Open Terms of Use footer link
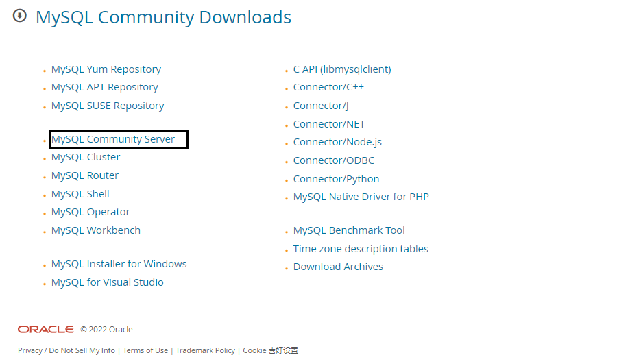Image resolution: width=617 pixels, height=364 pixels. (145, 350)
